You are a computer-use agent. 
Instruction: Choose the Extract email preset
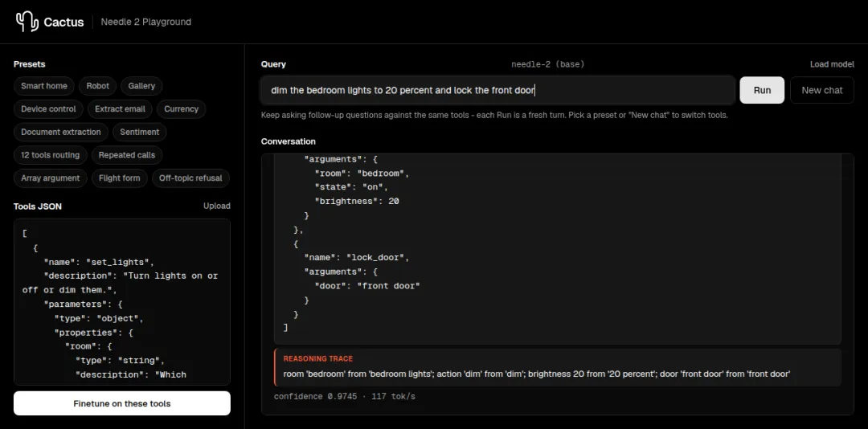pyautogui.click(x=120, y=109)
